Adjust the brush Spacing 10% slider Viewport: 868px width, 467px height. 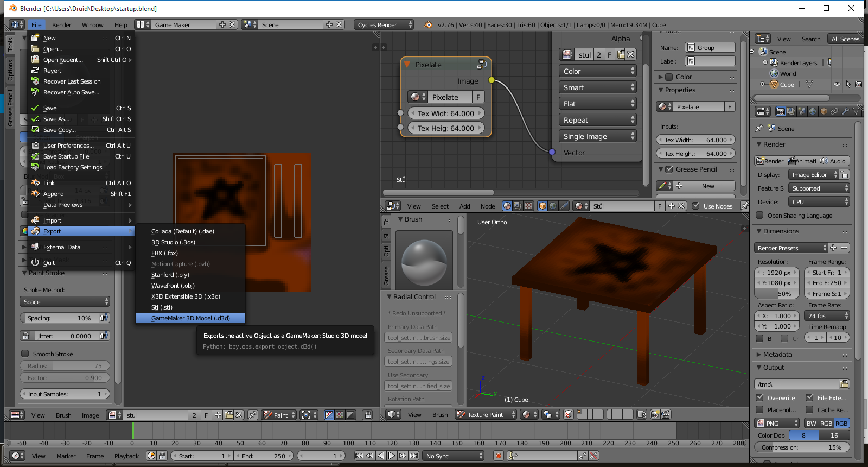click(59, 318)
